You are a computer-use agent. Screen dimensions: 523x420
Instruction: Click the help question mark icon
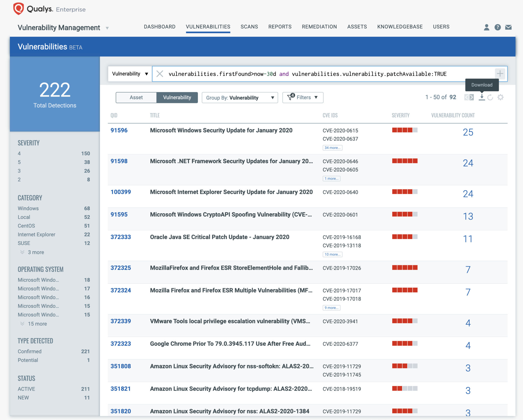pyautogui.click(x=497, y=27)
